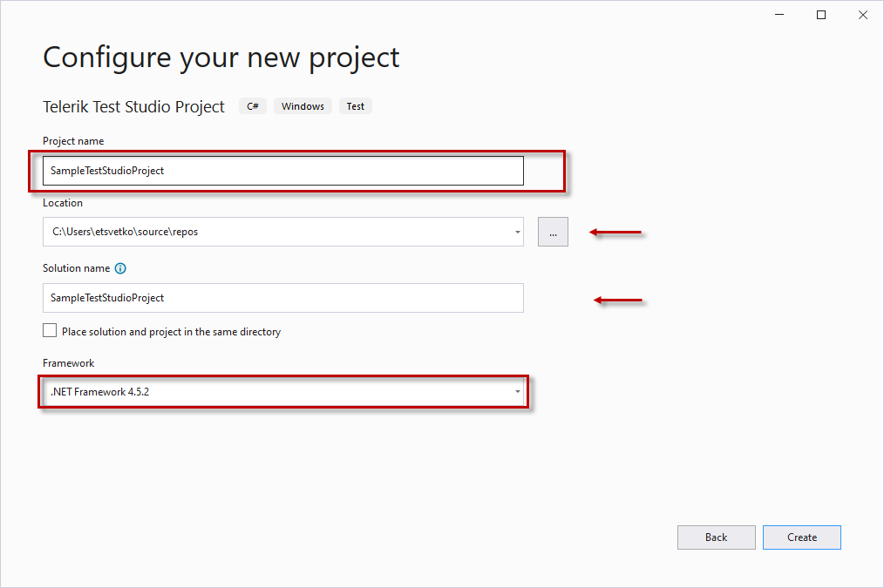
Task: Click the C# language tag
Action: coord(253,106)
